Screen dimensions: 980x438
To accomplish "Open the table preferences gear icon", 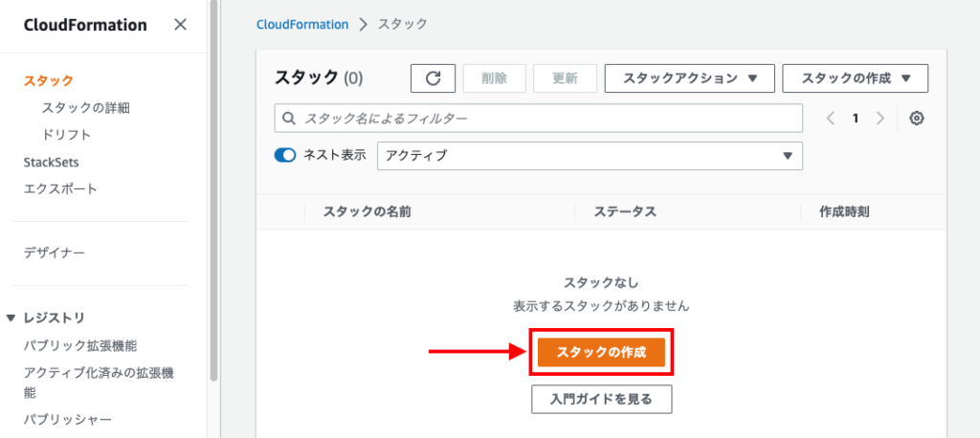I will (916, 118).
